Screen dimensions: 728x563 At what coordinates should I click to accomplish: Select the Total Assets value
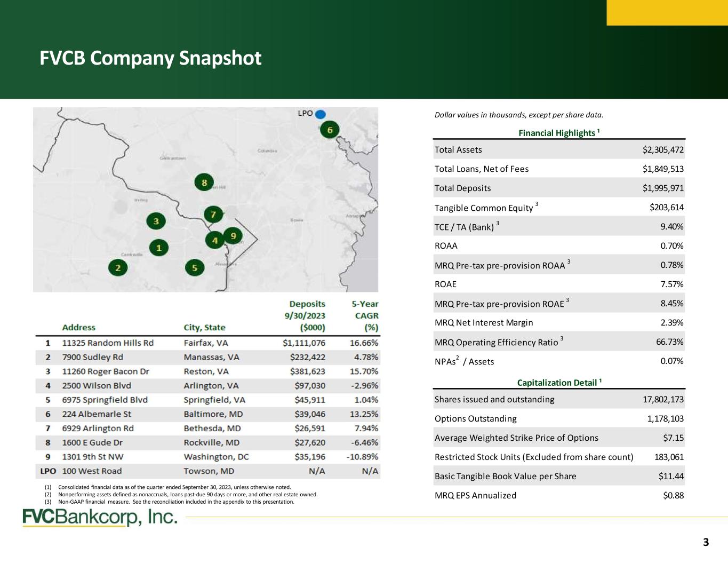point(663,150)
